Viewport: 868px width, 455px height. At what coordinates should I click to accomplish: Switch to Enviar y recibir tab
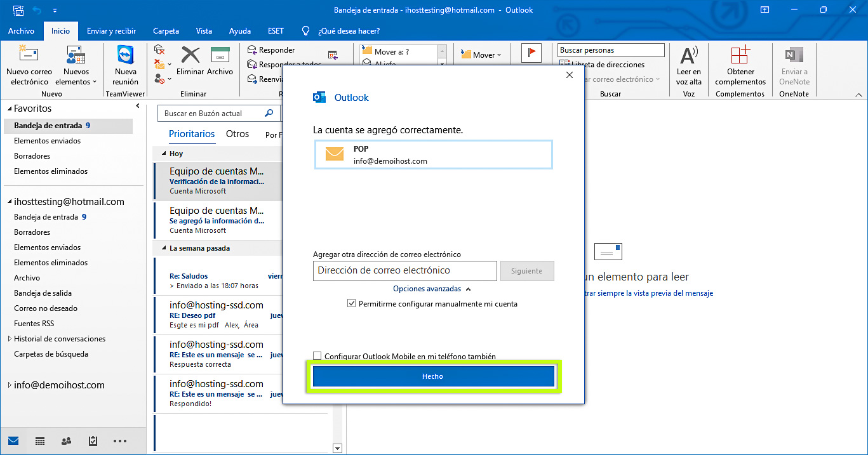(x=112, y=31)
